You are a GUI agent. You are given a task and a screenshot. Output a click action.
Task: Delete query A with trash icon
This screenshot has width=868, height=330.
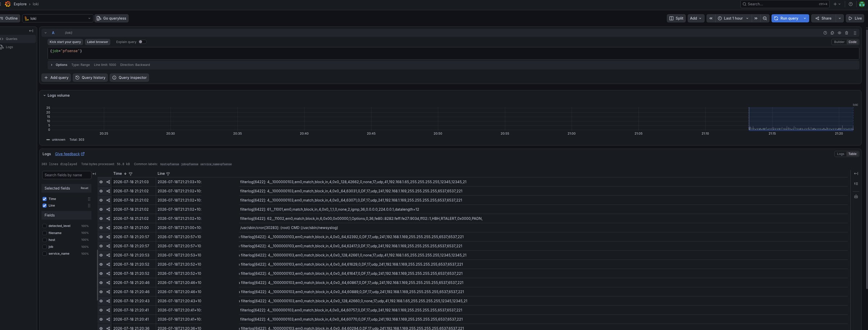click(847, 33)
